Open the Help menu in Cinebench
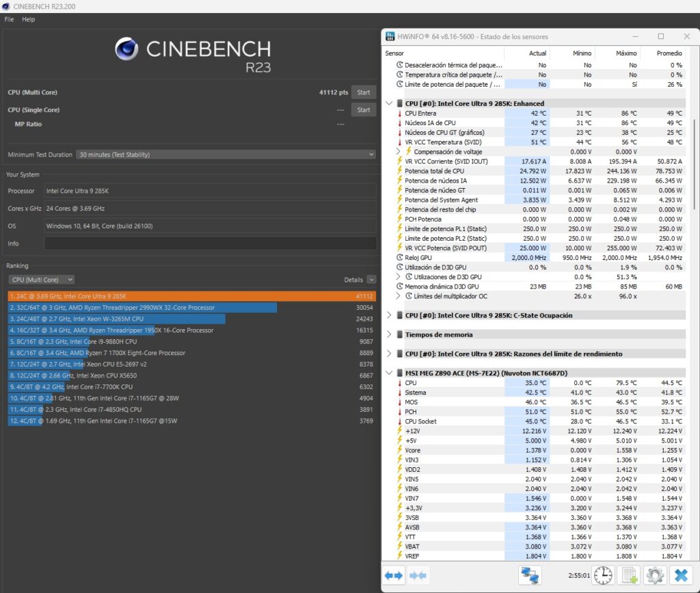Viewport: 700px width, 593px height. click(x=28, y=19)
